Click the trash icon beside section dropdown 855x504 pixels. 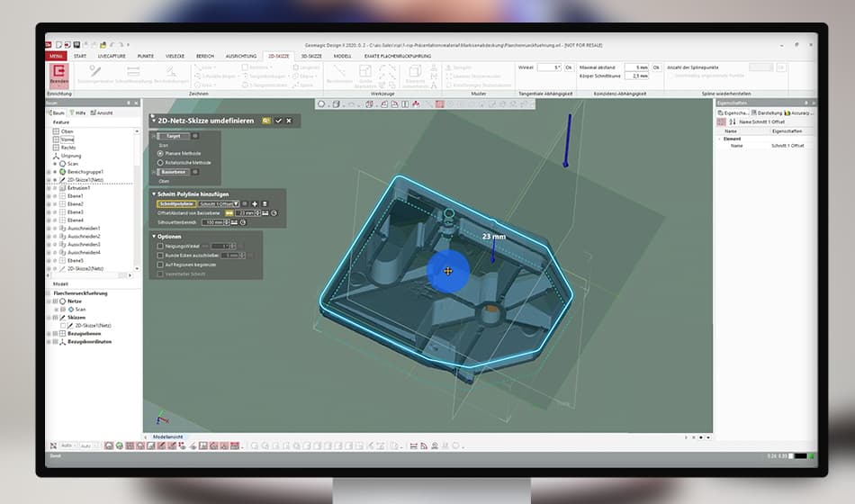pyautogui.click(x=265, y=203)
